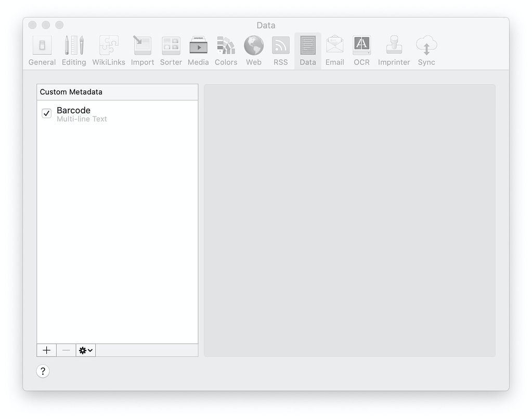532x419 pixels.
Task: Click the Sorter preferences icon
Action: (171, 49)
